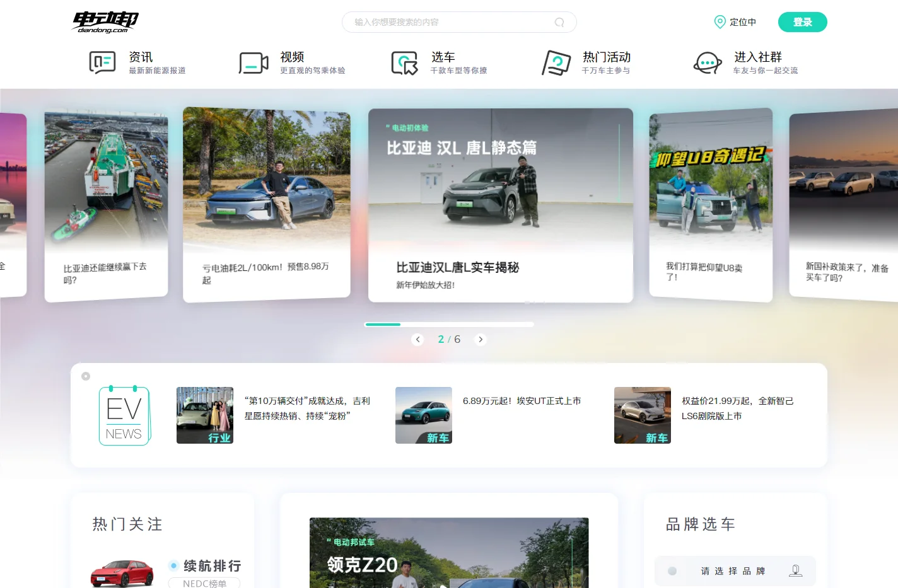This screenshot has width=898, height=588.
Task: Open the 领克Z20 test drive video
Action: tap(449, 553)
